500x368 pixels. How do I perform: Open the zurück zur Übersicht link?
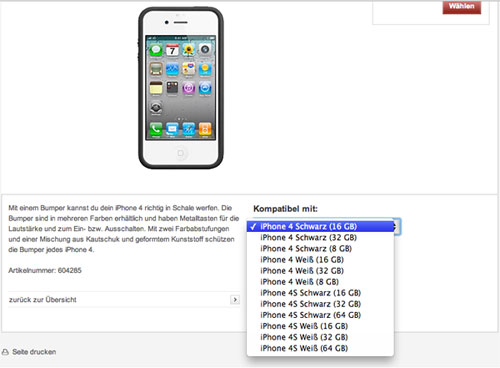pos(43,300)
